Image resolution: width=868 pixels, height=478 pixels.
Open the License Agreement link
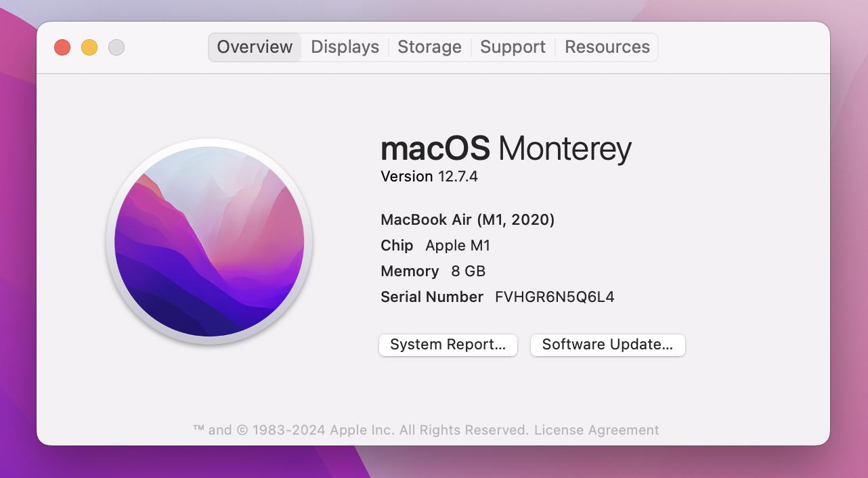click(x=596, y=430)
